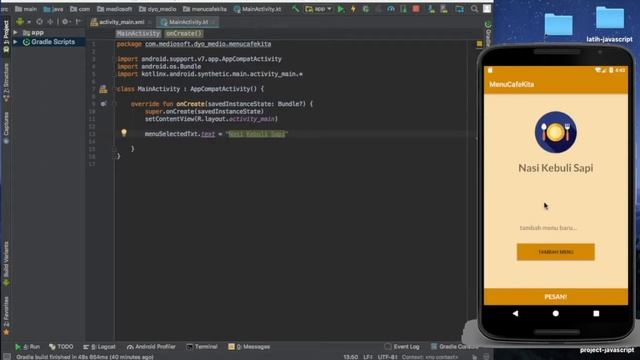This screenshot has height=360, width=640.
Task: Click the yellow inspection indicator square
Action: click(x=479, y=43)
